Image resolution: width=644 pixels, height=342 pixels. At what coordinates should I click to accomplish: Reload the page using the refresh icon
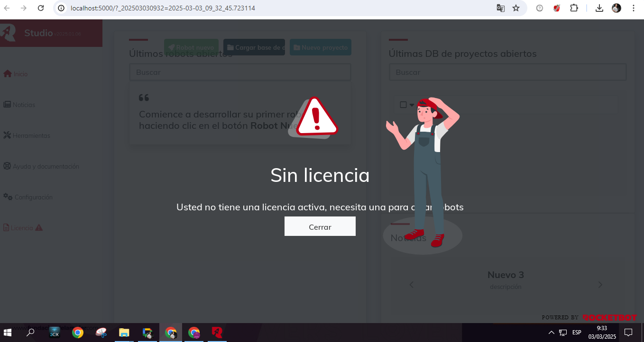click(41, 8)
